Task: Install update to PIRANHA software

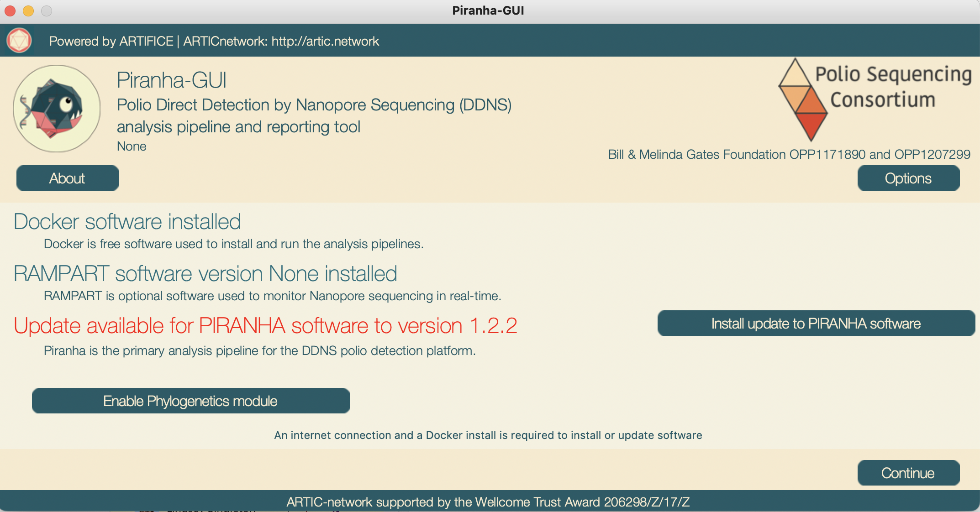Action: coord(816,324)
